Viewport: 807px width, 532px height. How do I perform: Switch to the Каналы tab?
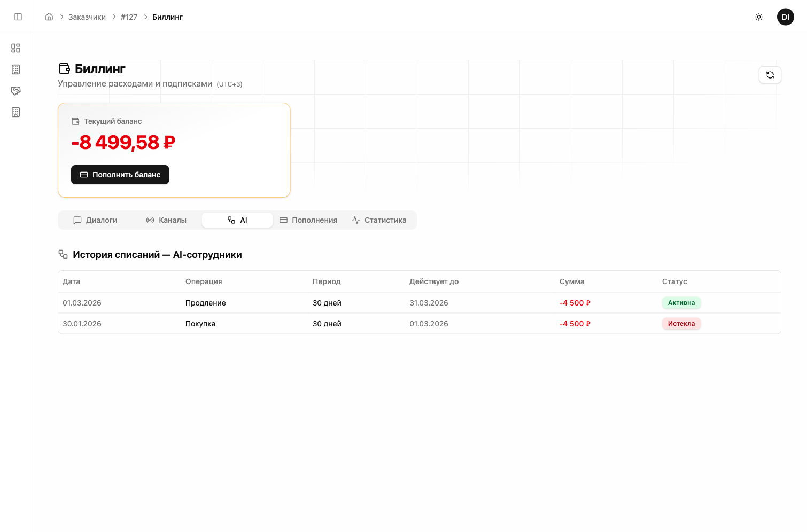coord(166,220)
